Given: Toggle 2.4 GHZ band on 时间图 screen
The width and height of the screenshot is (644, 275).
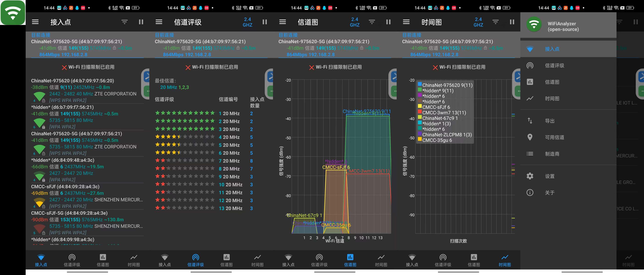Looking at the screenshot, I should 478,22.
